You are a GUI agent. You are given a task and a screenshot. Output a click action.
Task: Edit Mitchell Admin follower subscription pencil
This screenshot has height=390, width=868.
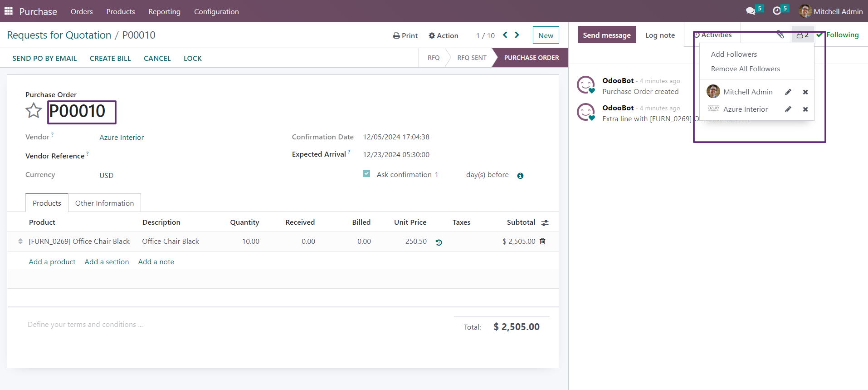click(x=788, y=92)
